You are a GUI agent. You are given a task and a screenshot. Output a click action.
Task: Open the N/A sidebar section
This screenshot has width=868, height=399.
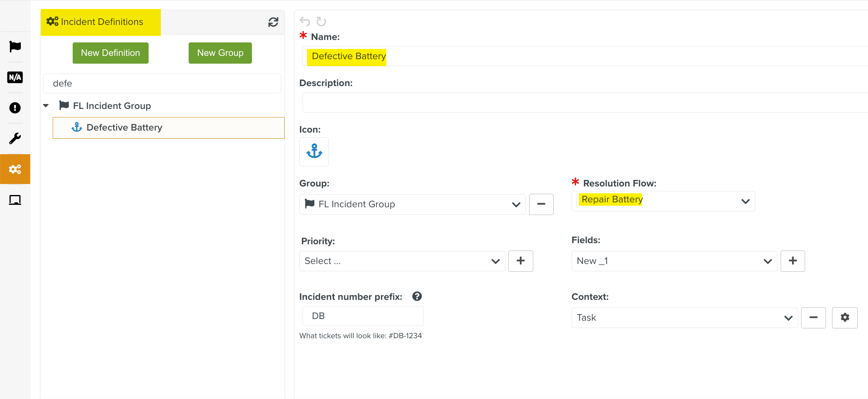click(15, 78)
